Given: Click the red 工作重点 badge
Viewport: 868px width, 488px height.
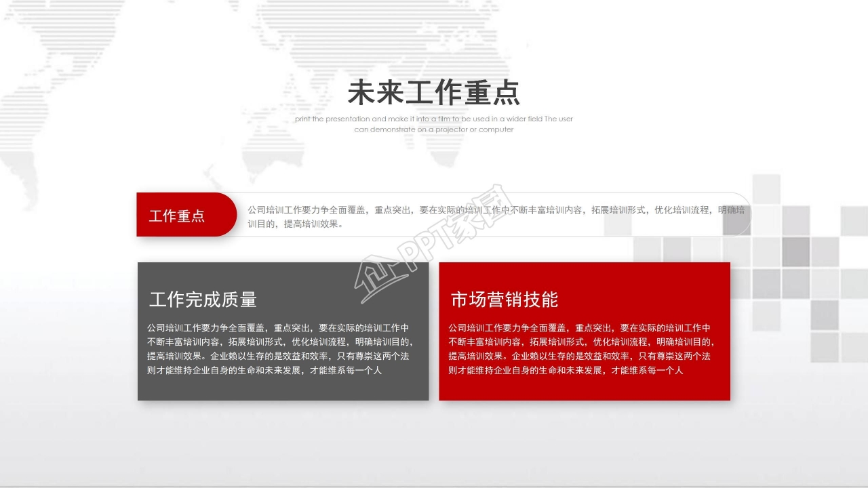Looking at the screenshot, I should (178, 214).
